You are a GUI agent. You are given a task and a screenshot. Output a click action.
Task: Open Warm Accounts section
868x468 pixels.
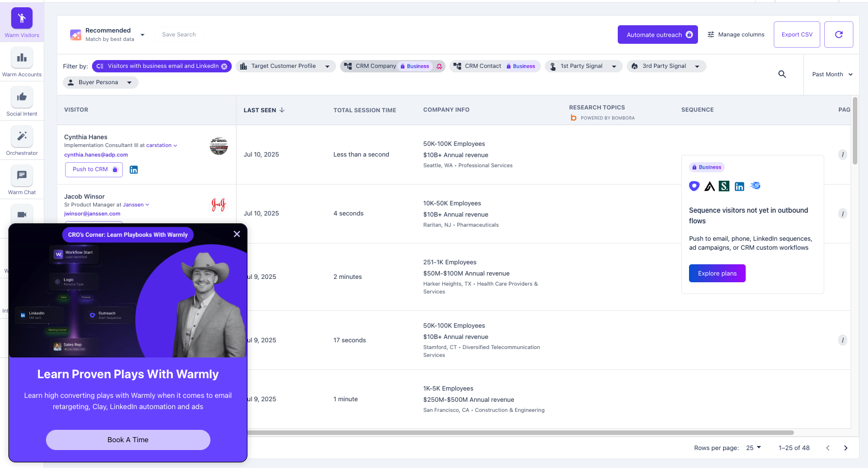[x=22, y=62]
